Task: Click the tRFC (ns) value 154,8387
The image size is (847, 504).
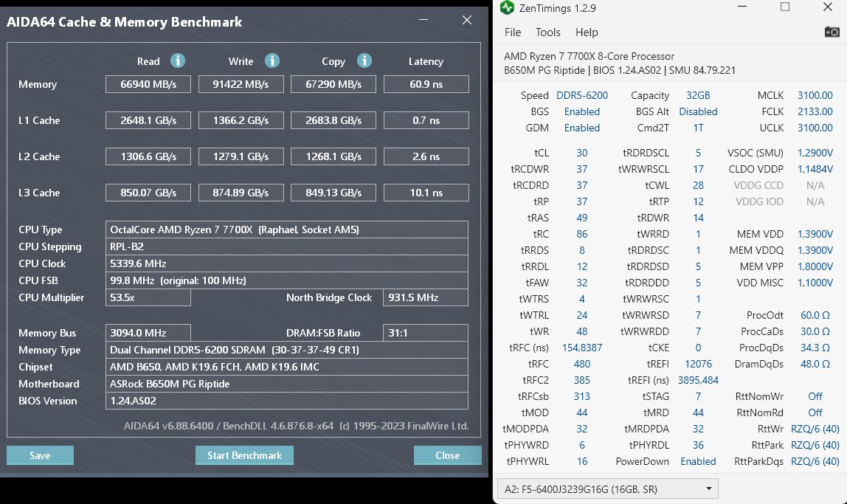Action: 582,348
